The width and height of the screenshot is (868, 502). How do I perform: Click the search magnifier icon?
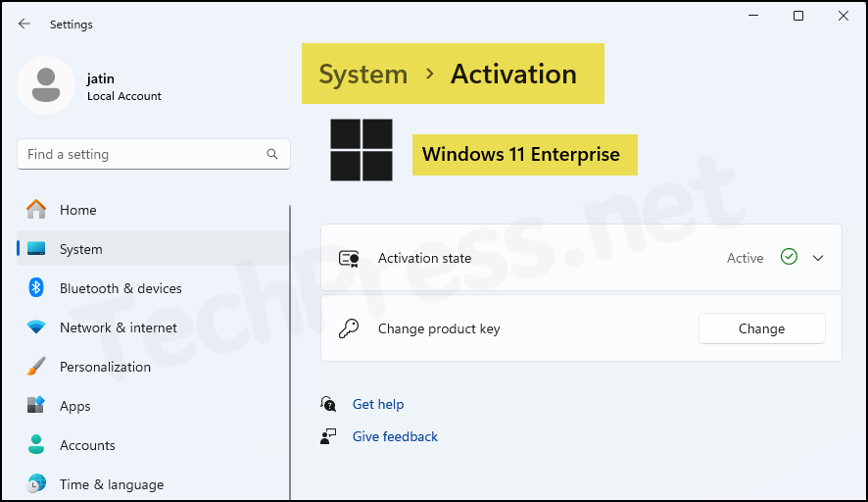272,154
